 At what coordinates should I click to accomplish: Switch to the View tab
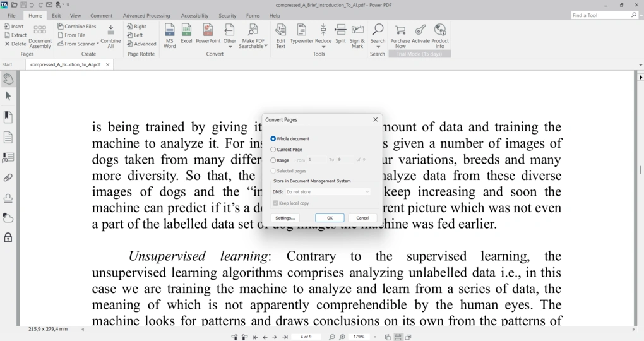point(75,16)
